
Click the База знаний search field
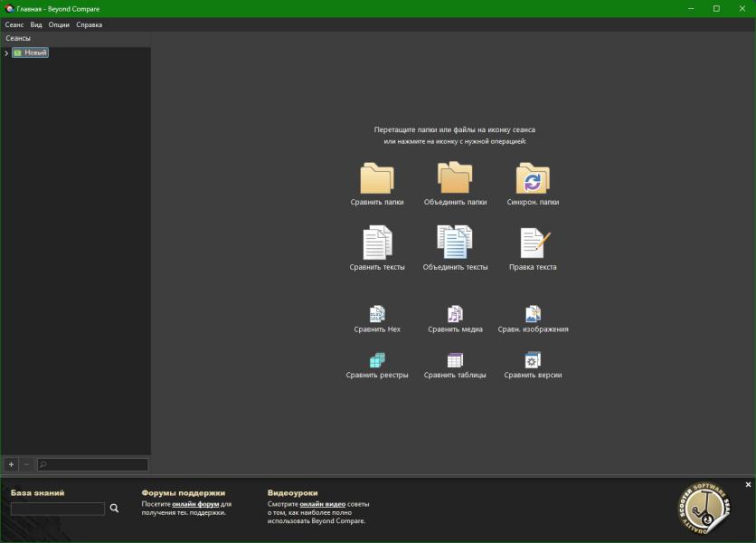(x=58, y=509)
